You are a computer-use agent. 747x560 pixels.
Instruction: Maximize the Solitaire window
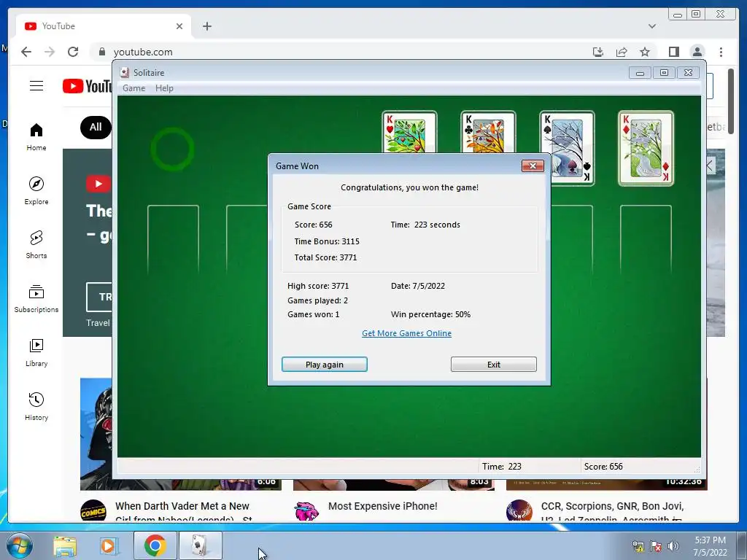664,73
